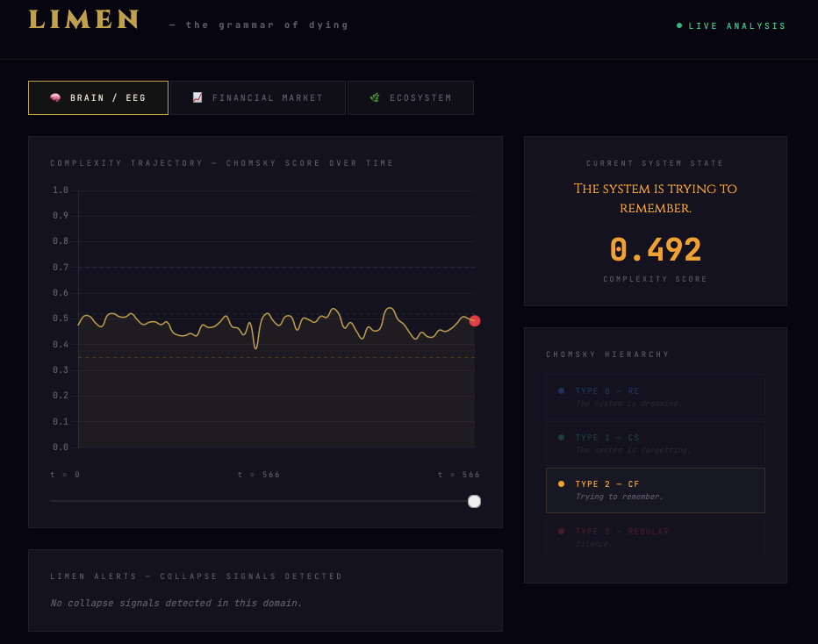Select Type 0 – RE hierarchy row
This screenshot has width=818, height=644.
pyautogui.click(x=656, y=397)
